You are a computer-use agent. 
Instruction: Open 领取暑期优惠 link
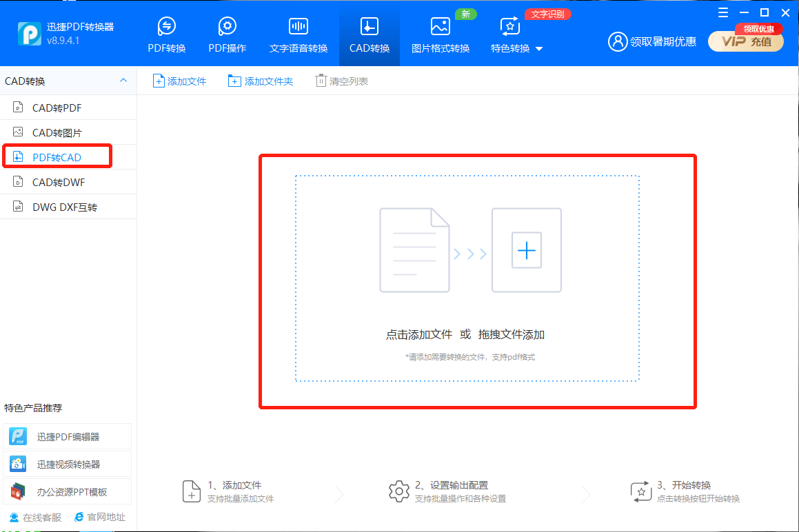pyautogui.click(x=663, y=42)
